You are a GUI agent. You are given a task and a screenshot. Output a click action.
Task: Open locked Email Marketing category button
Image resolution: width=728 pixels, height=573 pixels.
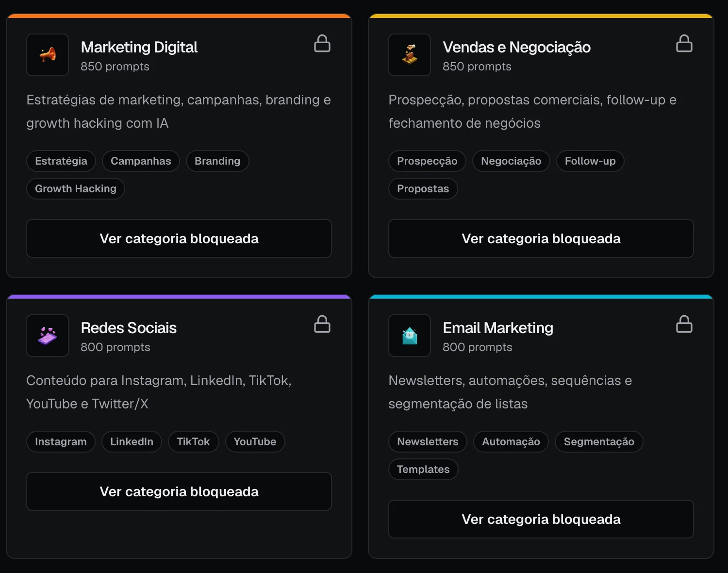click(x=541, y=519)
